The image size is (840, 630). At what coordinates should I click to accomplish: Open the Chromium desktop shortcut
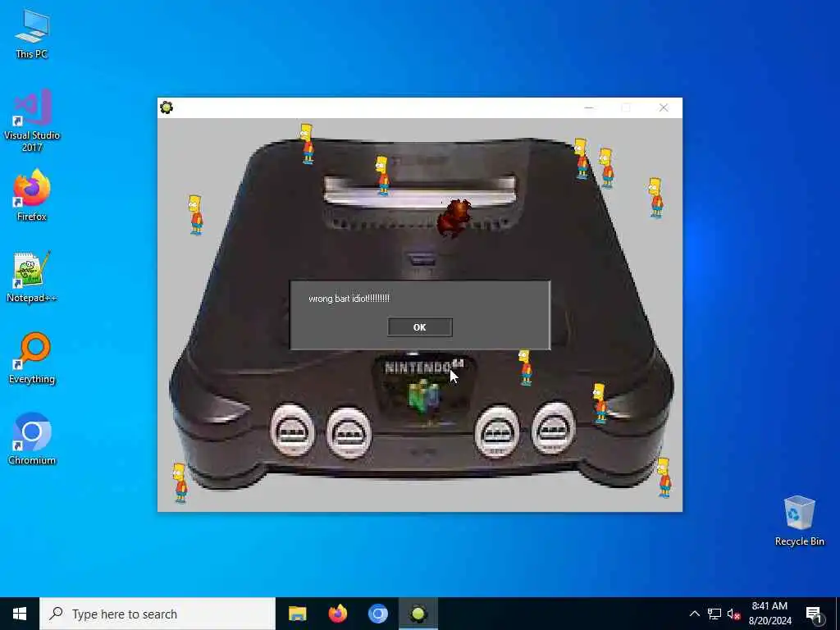(x=32, y=439)
